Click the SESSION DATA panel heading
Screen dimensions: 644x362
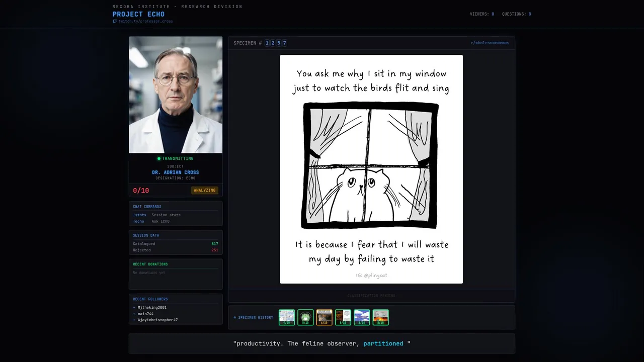(x=146, y=235)
